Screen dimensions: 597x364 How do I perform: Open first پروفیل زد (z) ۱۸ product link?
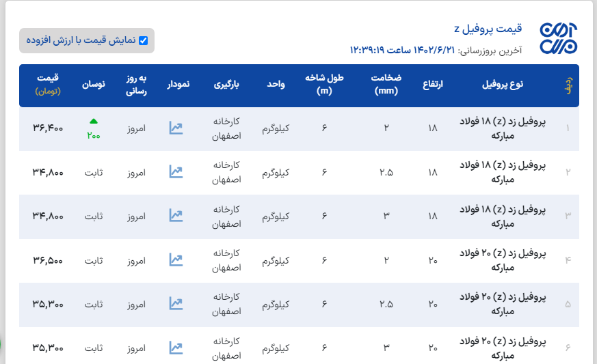[502, 128]
